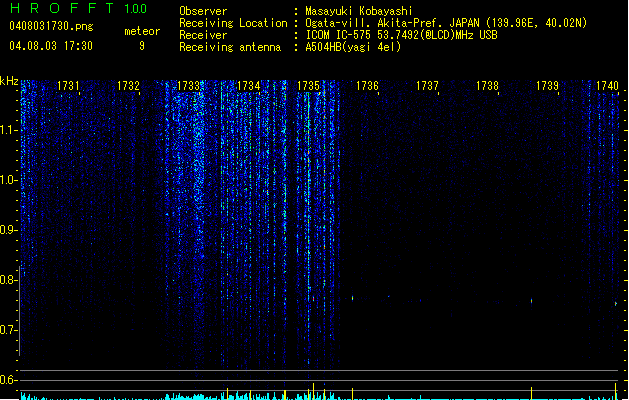Click the meteor echo dot just before 1736
629x400 pixels.
coord(353,298)
